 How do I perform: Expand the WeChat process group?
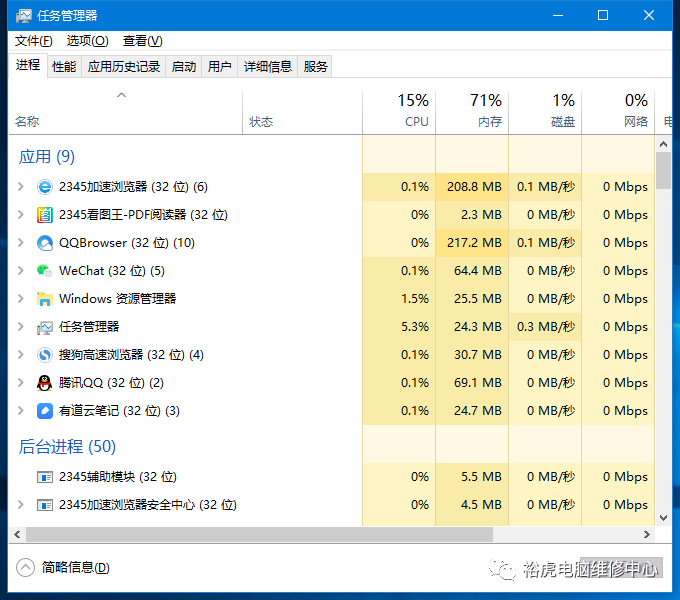click(20, 271)
